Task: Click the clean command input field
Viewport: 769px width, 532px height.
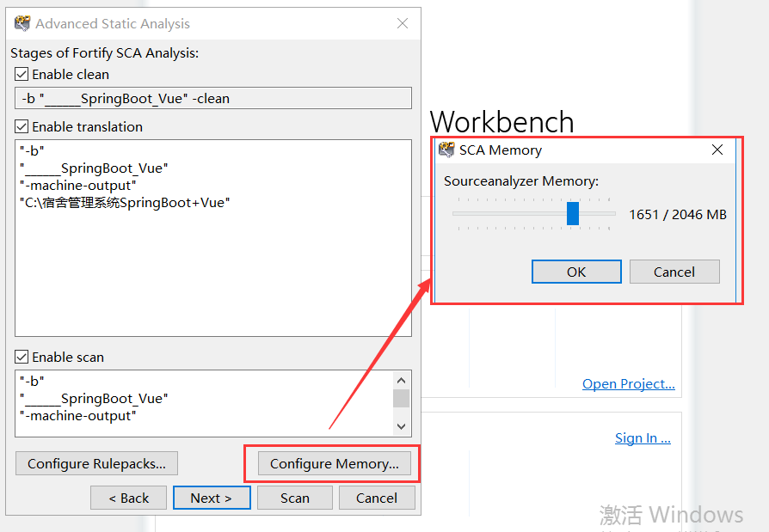Action: pyautogui.click(x=213, y=99)
